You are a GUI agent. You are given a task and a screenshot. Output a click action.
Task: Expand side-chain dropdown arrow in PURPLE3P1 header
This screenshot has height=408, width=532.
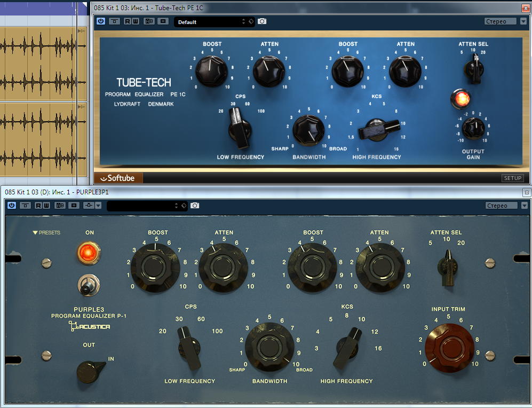pos(98,206)
